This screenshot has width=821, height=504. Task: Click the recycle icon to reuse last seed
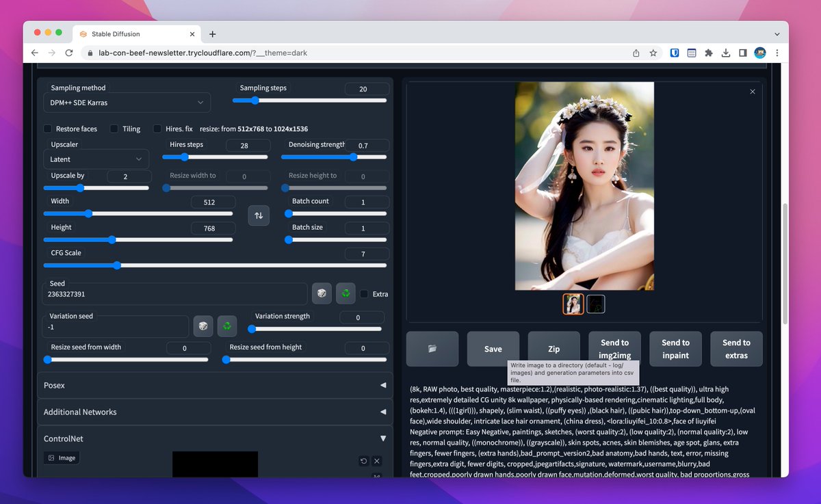(x=346, y=293)
